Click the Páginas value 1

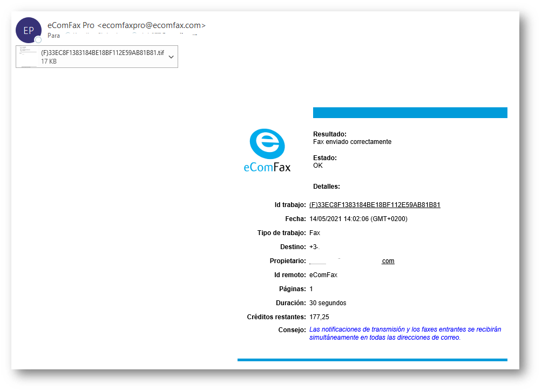click(x=311, y=289)
